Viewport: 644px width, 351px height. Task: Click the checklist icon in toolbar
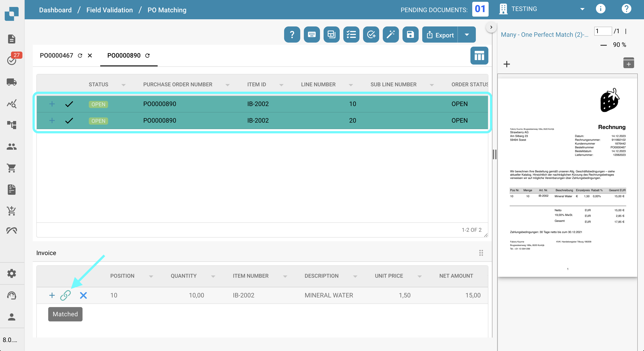351,35
